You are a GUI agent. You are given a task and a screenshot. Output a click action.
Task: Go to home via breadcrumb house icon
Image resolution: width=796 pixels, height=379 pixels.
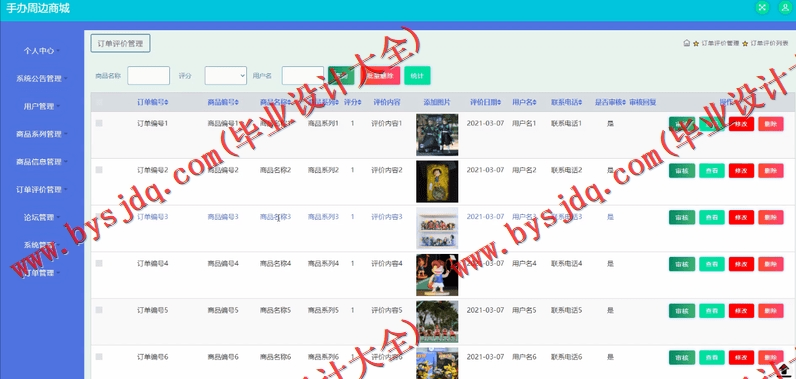click(686, 44)
